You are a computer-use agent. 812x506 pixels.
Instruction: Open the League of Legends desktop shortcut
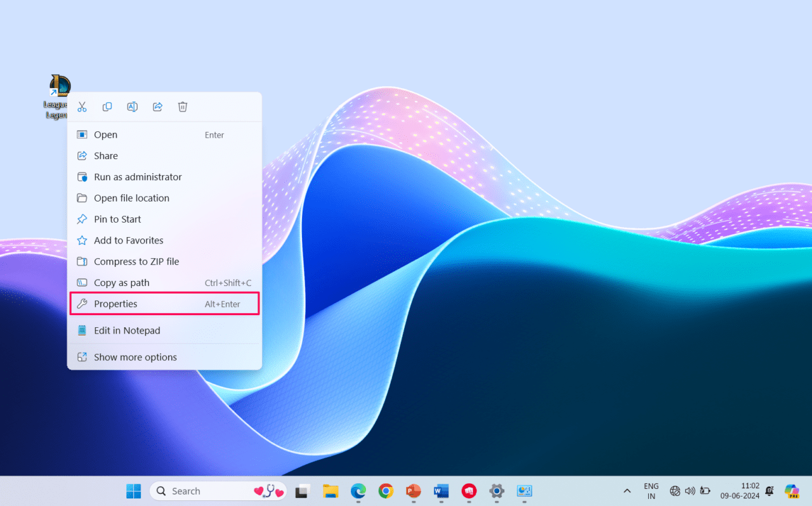58,87
